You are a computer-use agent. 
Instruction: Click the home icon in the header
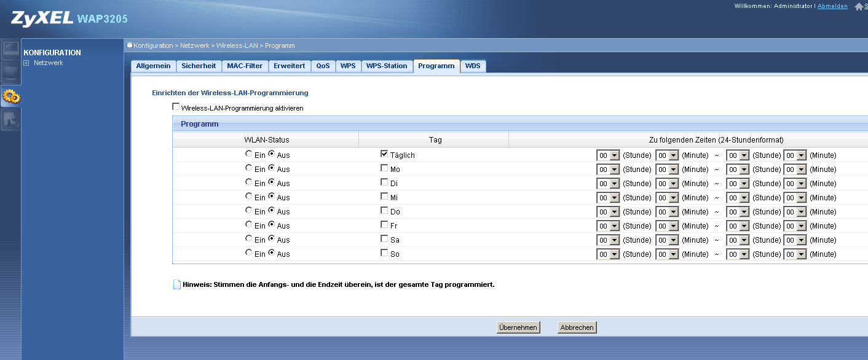pyautogui.click(x=859, y=6)
